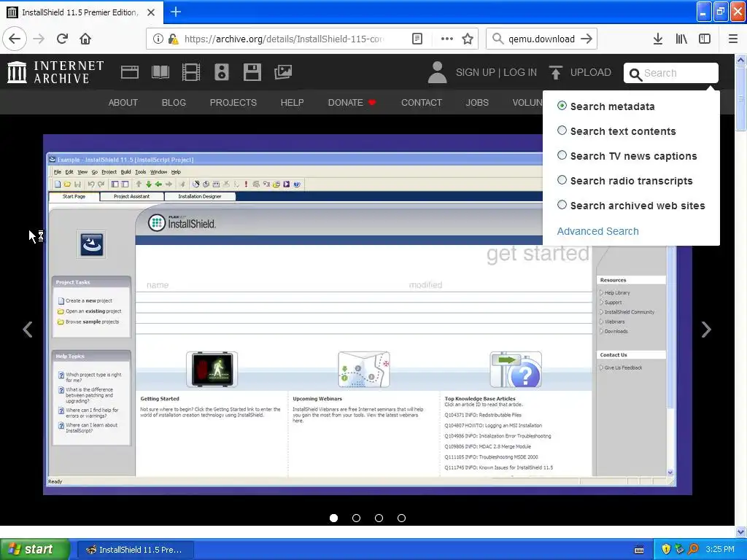Open the BLOG navigation item
The height and width of the screenshot is (560, 747).
point(174,102)
